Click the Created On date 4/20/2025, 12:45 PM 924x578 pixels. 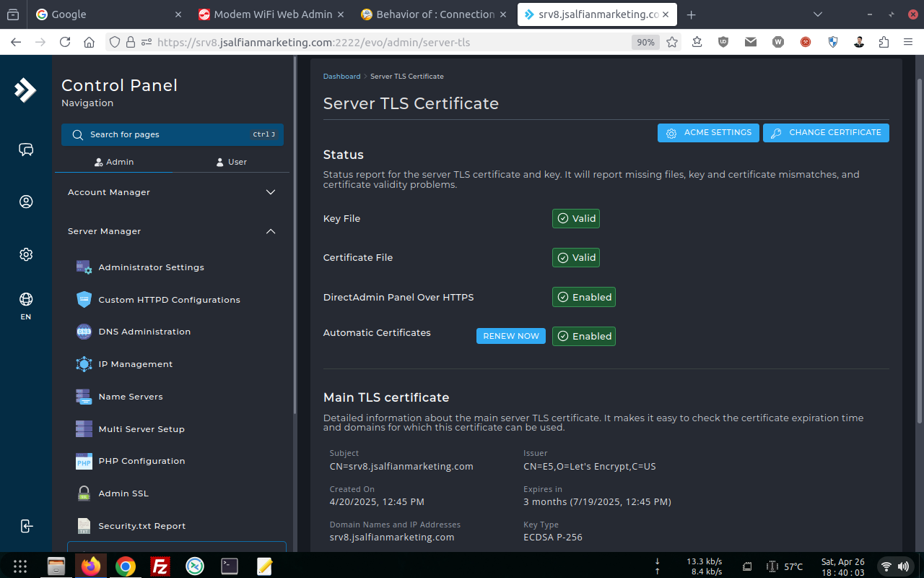pos(377,501)
